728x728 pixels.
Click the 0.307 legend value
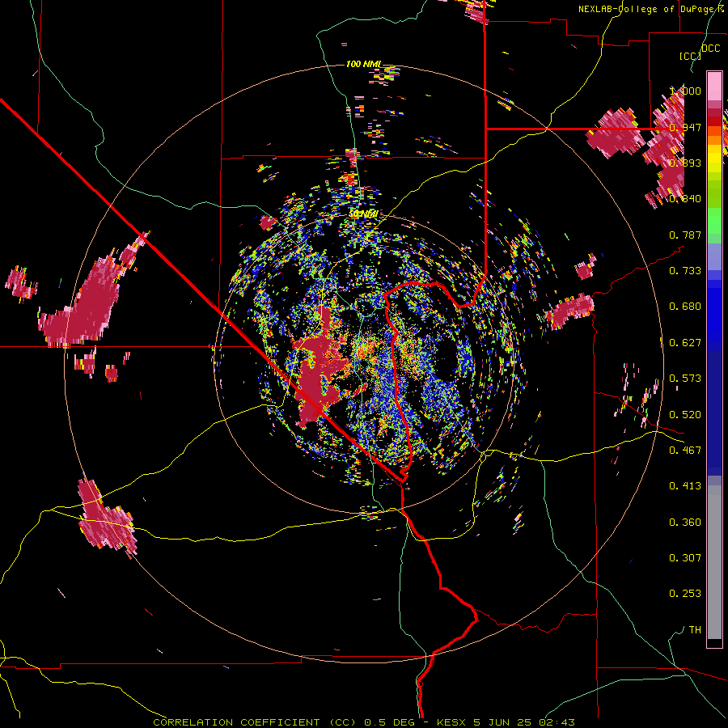[685, 557]
